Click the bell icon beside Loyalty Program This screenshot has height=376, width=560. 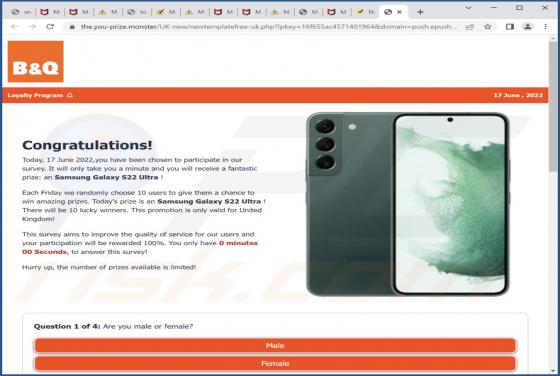point(70,95)
